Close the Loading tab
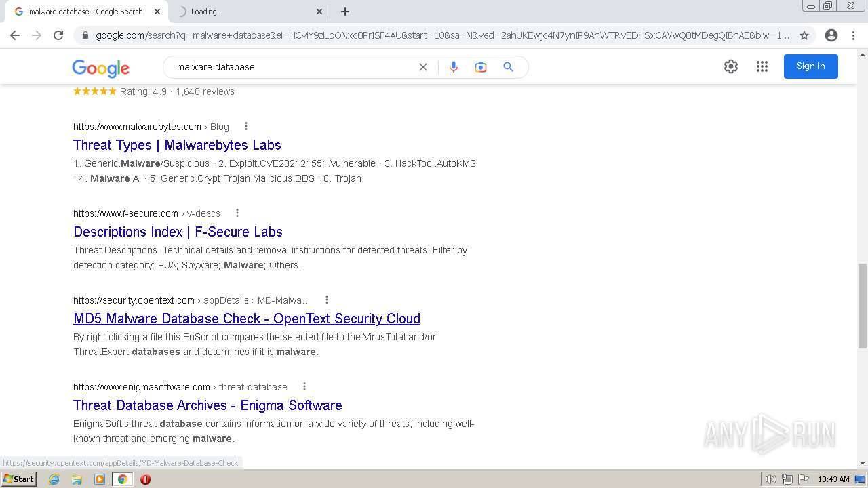Screen dimensions: 868x488 pos(319,12)
